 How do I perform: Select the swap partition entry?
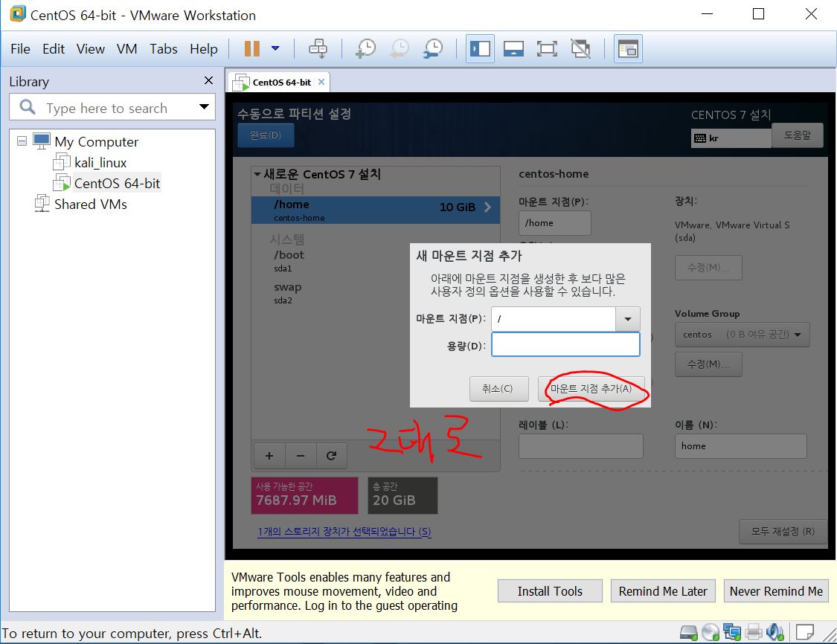(x=375, y=292)
